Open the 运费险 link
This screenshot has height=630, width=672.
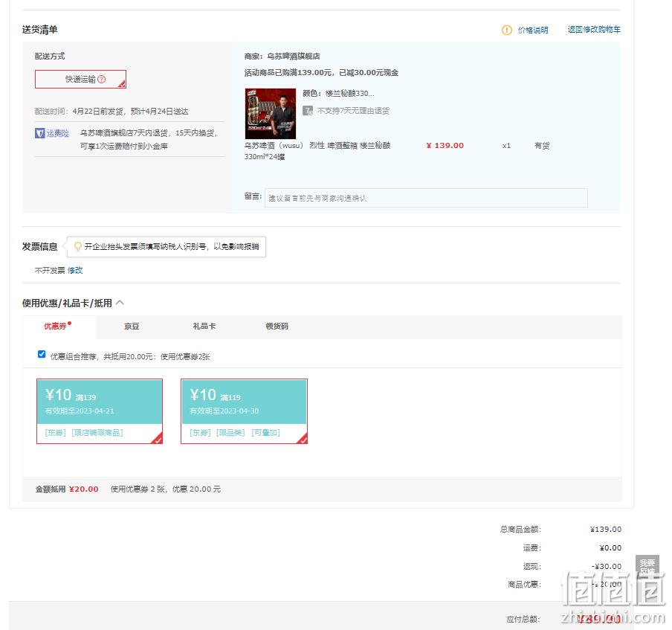(58, 133)
